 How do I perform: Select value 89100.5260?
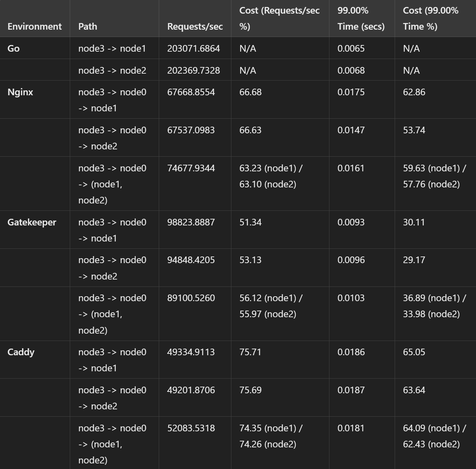[x=191, y=298]
